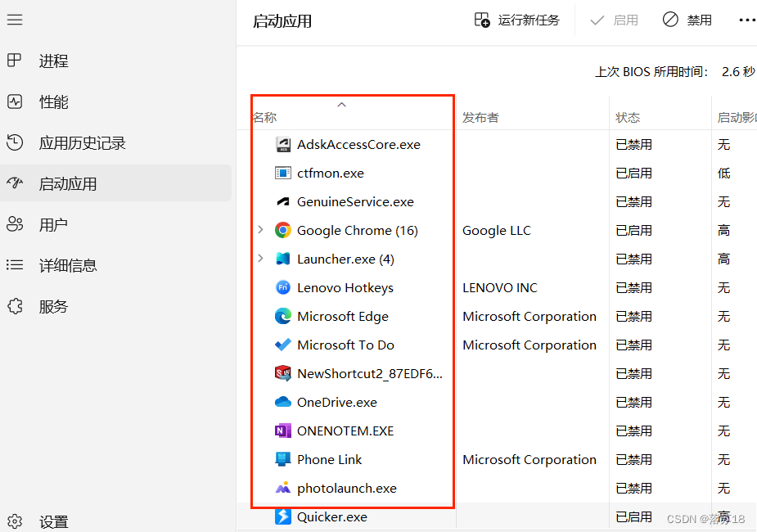The image size is (757, 532).
Task: Click the Launcher.exe app icon
Action: pyautogui.click(x=283, y=259)
